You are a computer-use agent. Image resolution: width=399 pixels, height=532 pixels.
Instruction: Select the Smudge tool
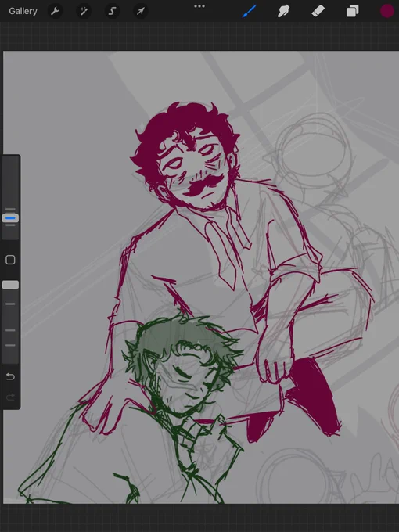click(284, 11)
